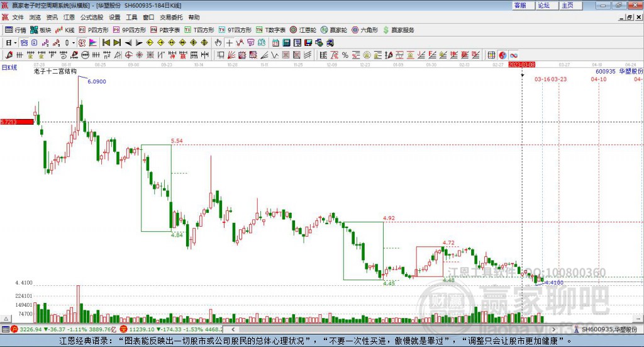Open the T数字表 tool
644x347 pixels.
pos(270,30)
